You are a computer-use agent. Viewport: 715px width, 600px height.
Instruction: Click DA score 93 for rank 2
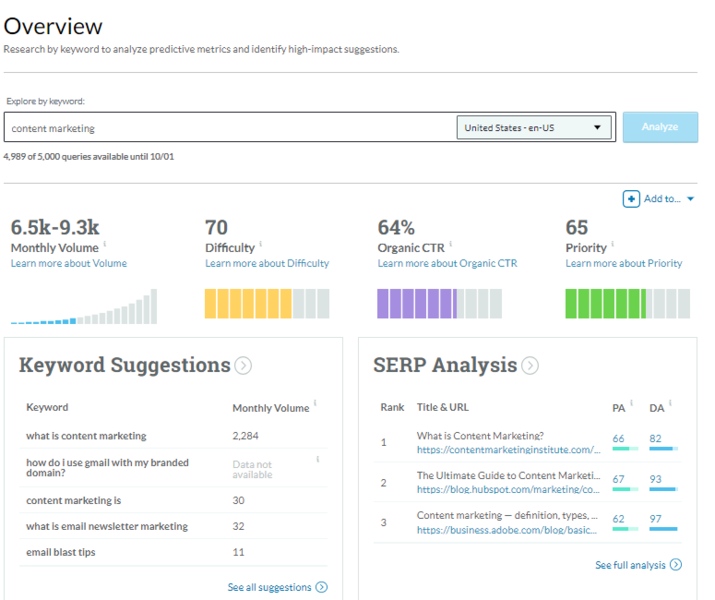(x=655, y=479)
